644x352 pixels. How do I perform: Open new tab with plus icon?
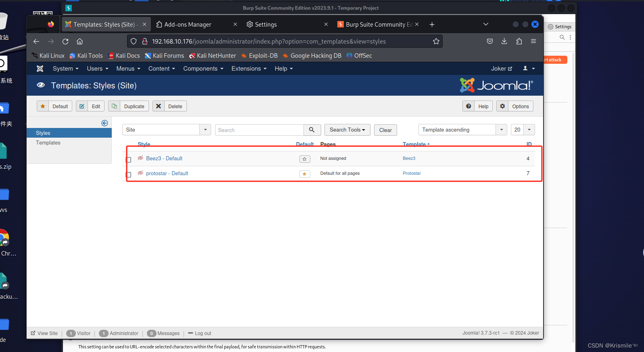tap(432, 25)
